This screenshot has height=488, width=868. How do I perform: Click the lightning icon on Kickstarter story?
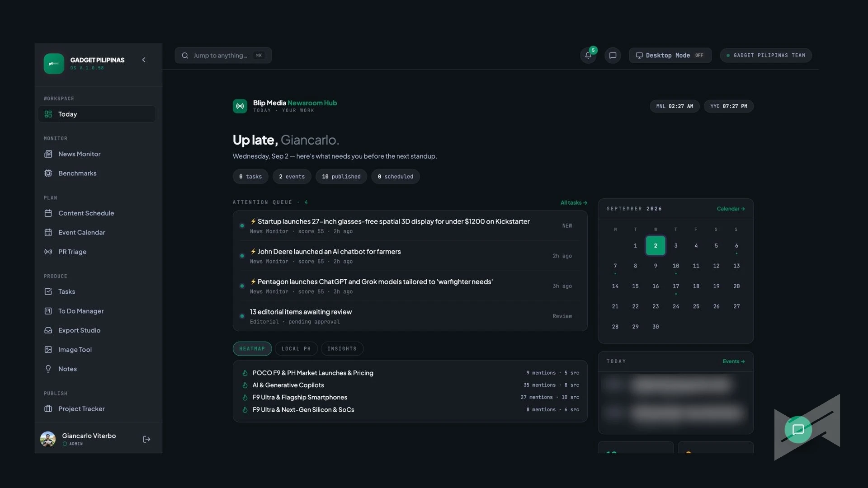(253, 221)
